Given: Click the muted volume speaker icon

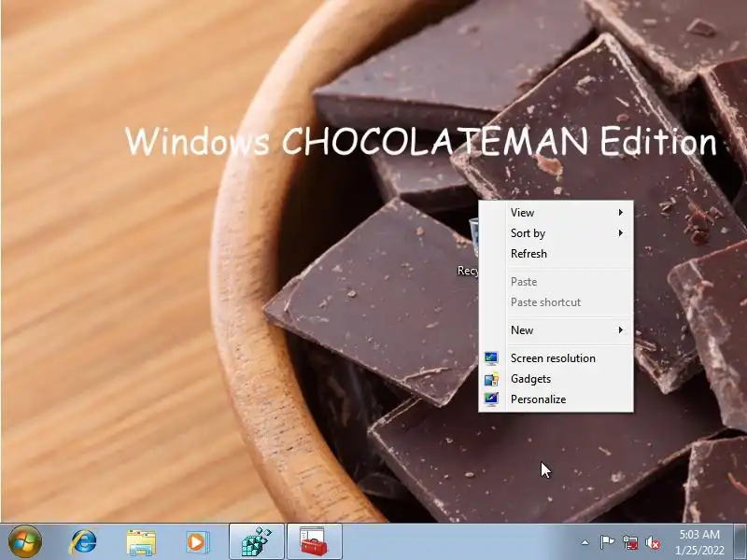Looking at the screenshot, I should [x=653, y=542].
